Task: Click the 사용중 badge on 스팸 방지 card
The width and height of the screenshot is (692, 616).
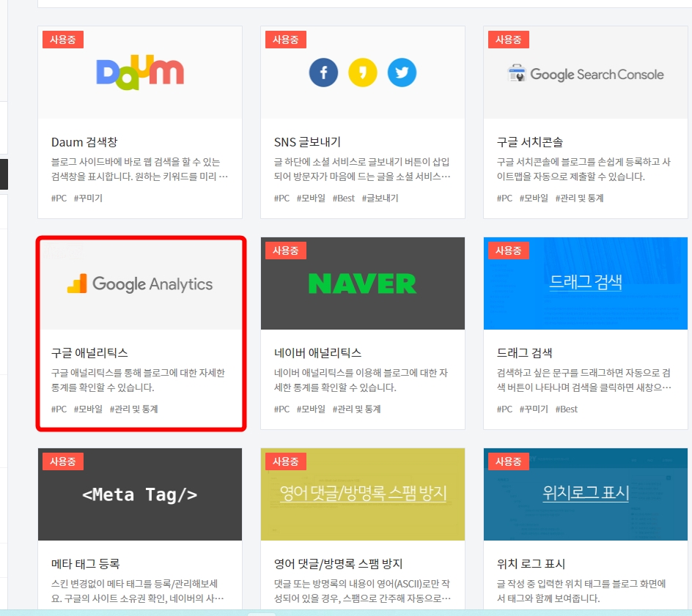Action: pyautogui.click(x=286, y=461)
